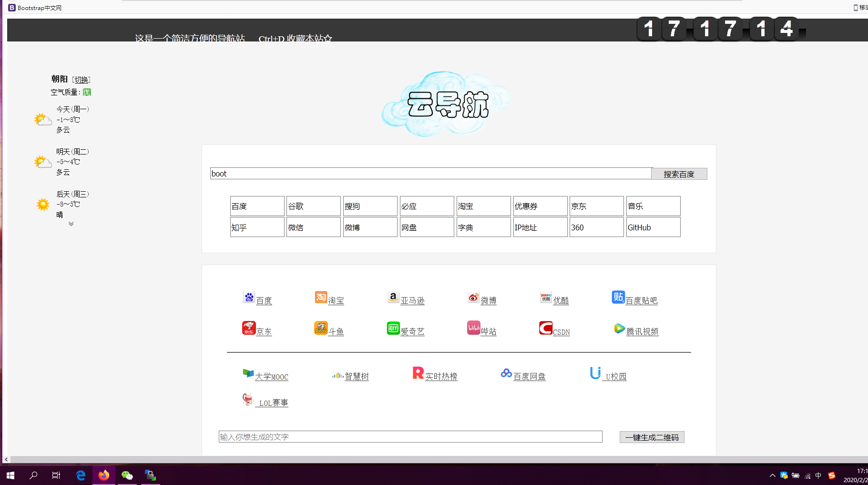Viewport: 868px width, 485px height.
Task: Click the LOL赛事 mascot icon
Action: click(x=248, y=400)
